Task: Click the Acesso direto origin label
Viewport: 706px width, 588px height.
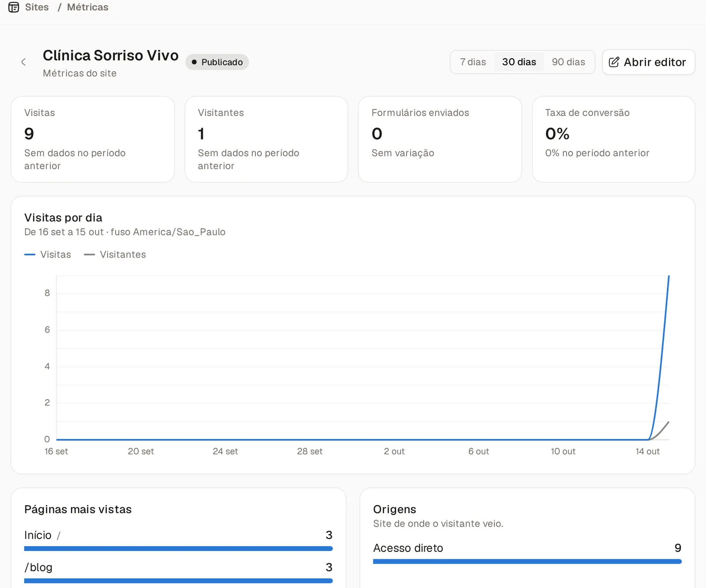Action: tap(408, 548)
